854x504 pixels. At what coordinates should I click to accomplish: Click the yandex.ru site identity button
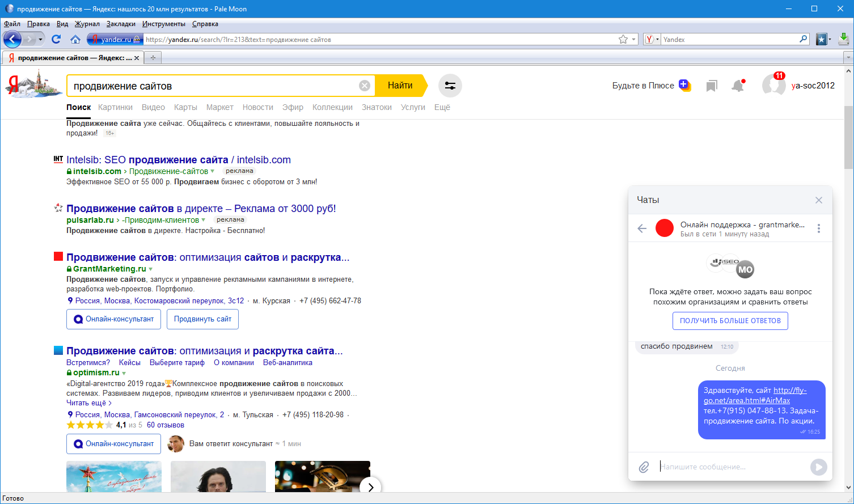[x=115, y=39]
